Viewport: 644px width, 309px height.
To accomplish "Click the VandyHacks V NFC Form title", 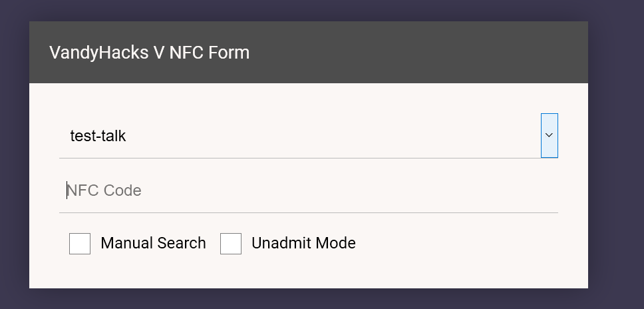I will point(149,53).
